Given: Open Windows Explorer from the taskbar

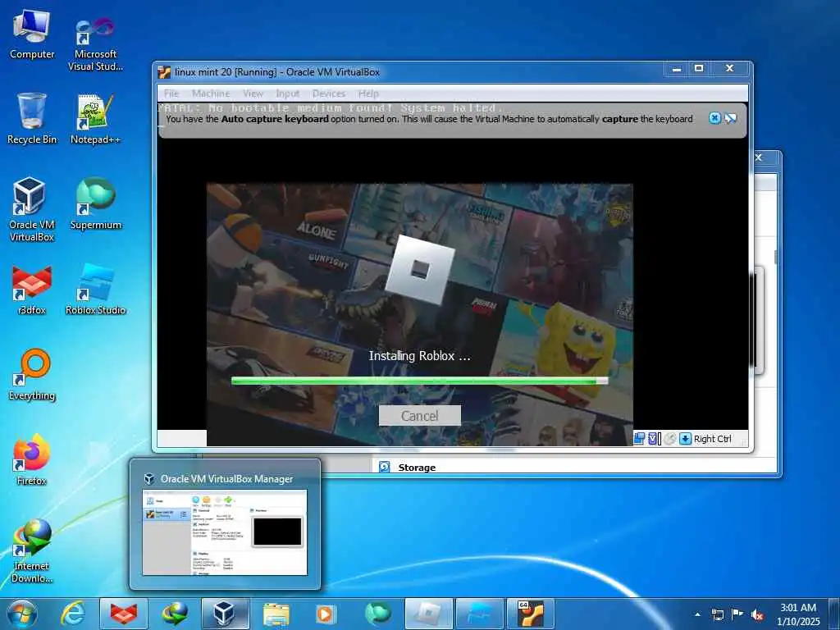Looking at the screenshot, I should point(276,614).
